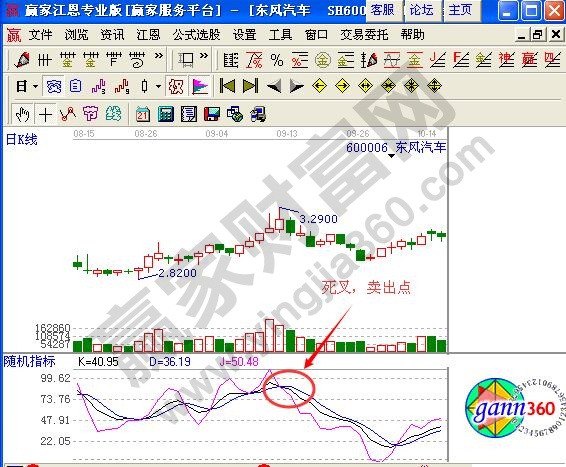Open the 日 period dropdown arrow
Screen dimensions: 566x467
pos(35,87)
